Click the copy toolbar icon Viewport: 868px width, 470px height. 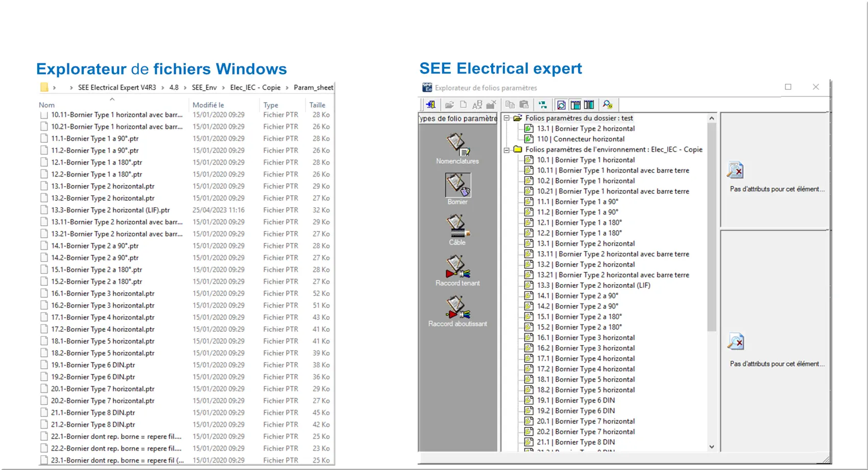(x=510, y=105)
